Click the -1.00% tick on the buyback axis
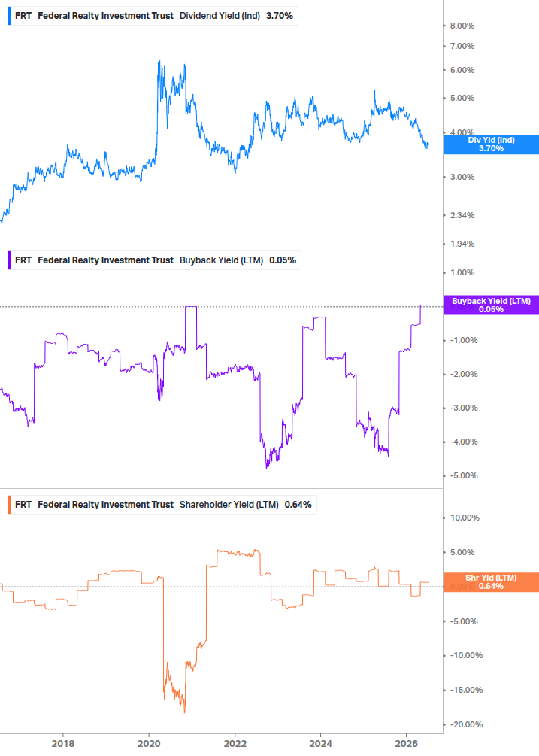Screen dimensions: 539x756 (464, 341)
